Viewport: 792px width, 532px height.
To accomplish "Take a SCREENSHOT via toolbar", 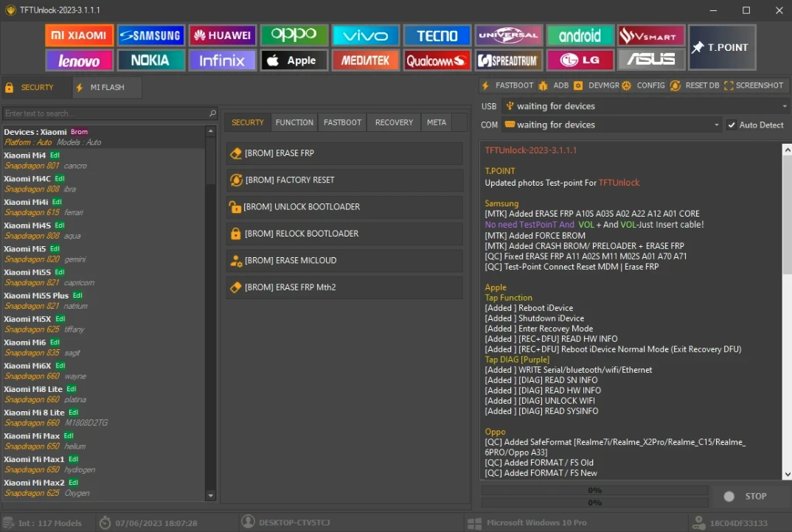I will click(754, 85).
